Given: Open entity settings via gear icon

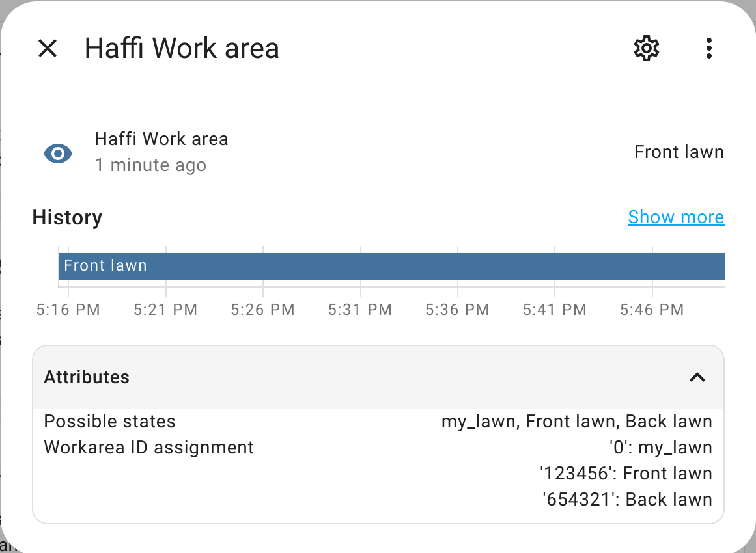Looking at the screenshot, I should click(x=646, y=49).
